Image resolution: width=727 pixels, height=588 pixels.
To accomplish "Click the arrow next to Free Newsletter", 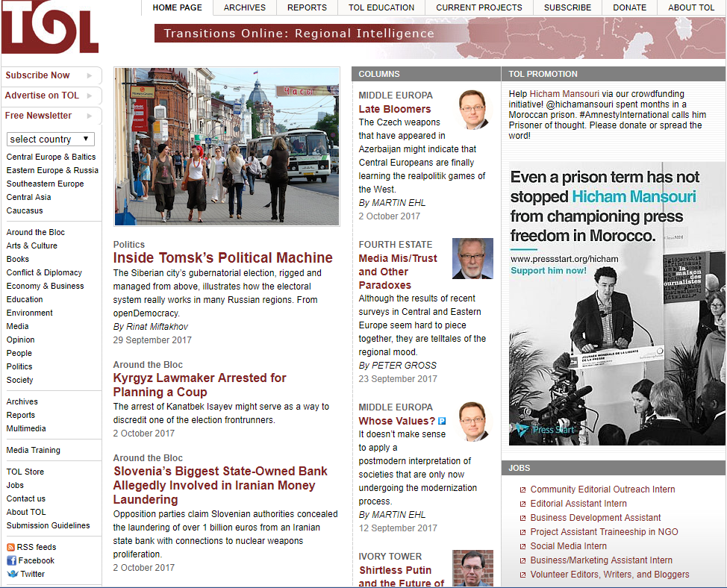I will [89, 116].
